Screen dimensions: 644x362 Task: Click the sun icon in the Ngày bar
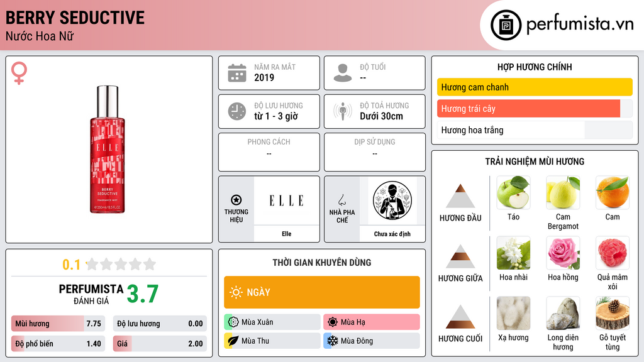pyautogui.click(x=236, y=292)
